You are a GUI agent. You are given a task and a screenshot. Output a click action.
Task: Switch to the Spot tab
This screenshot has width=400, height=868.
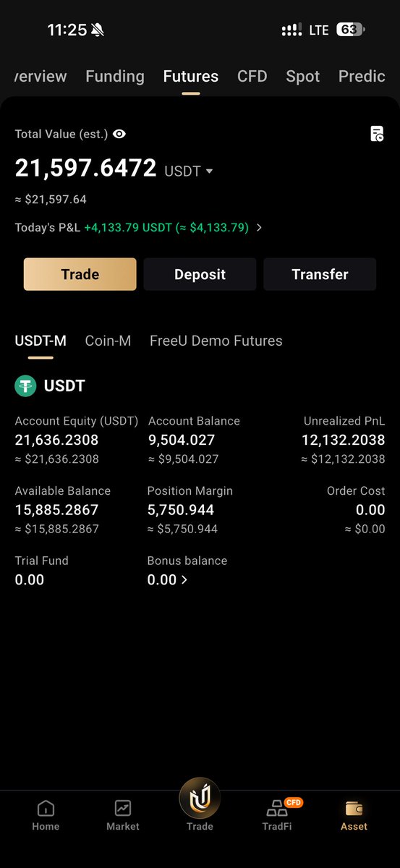[x=303, y=76]
